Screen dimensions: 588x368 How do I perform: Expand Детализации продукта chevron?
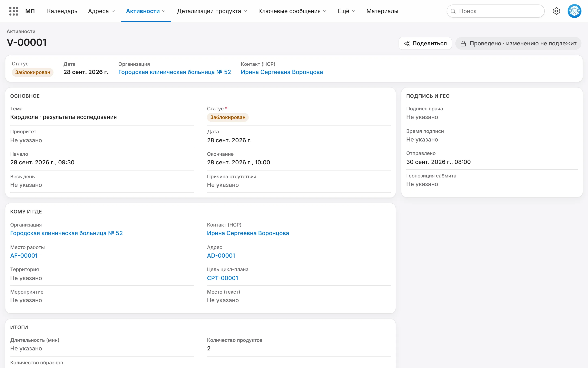point(245,11)
